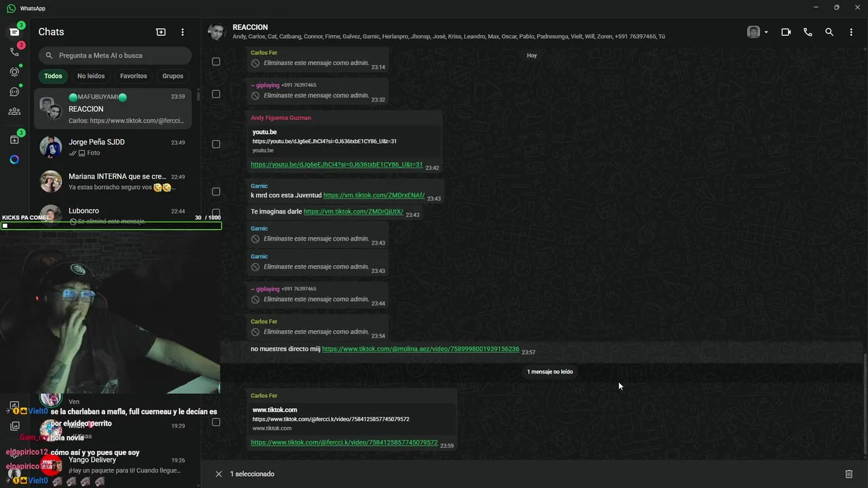Select the Grupos filter tab
The height and width of the screenshot is (488, 868).
coord(173,76)
